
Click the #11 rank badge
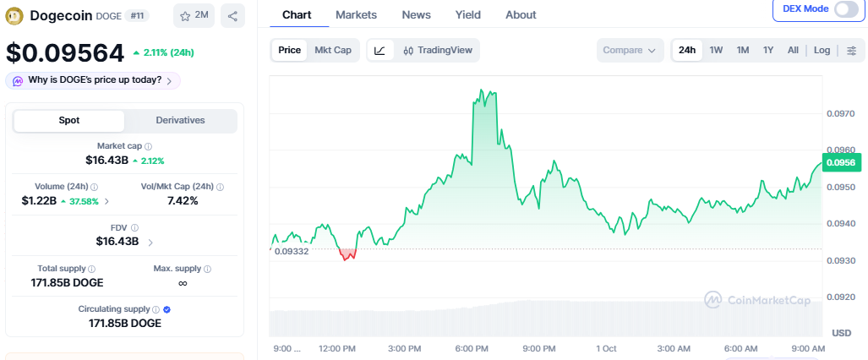pyautogui.click(x=136, y=15)
